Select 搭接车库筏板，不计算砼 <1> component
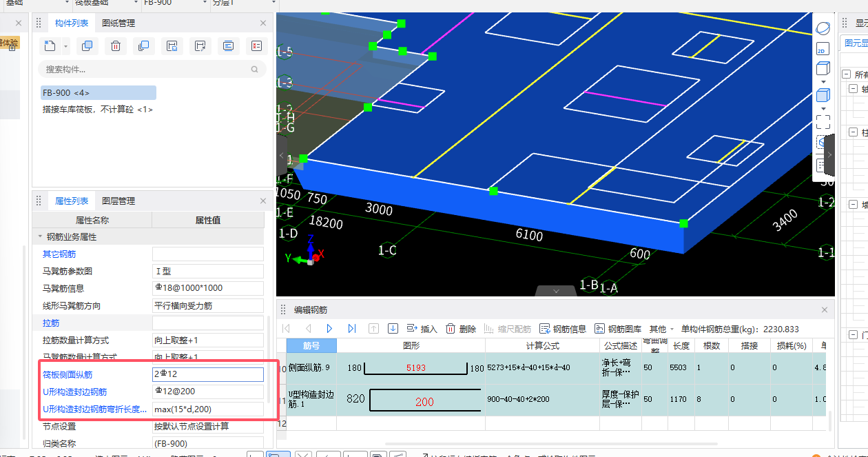This screenshot has width=868, height=457. click(98, 109)
